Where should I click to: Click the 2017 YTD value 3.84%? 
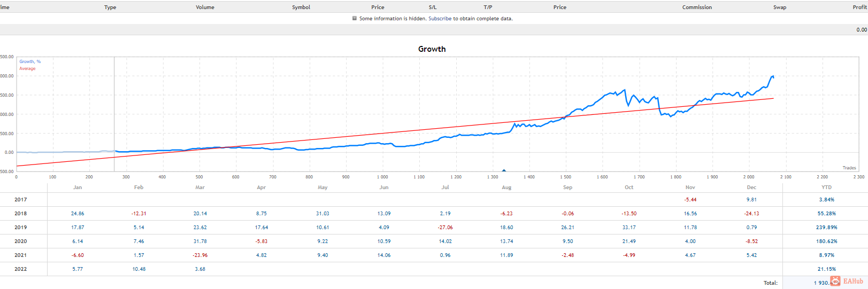pyautogui.click(x=826, y=200)
